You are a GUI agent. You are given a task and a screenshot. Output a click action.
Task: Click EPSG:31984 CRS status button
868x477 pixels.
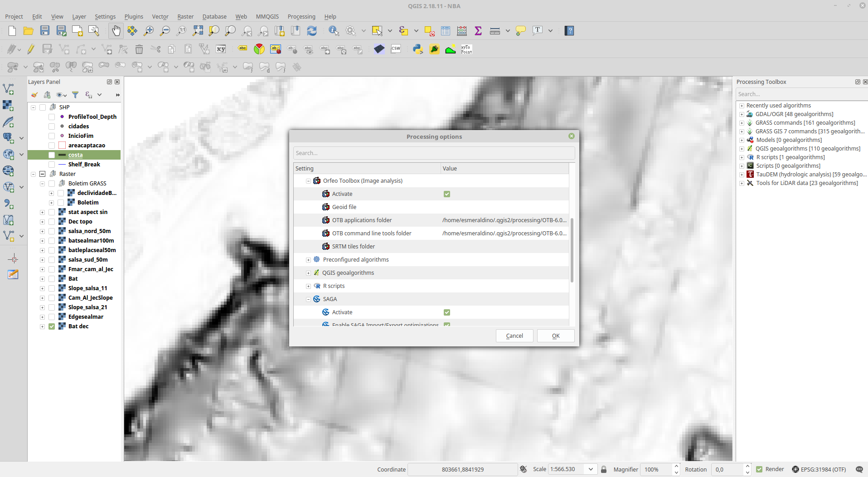[819, 469]
